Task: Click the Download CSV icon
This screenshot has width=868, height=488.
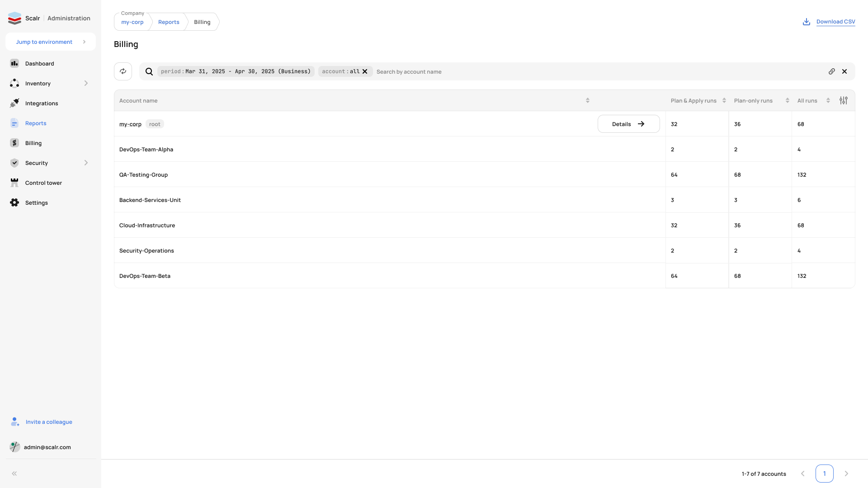Action: pos(806,22)
